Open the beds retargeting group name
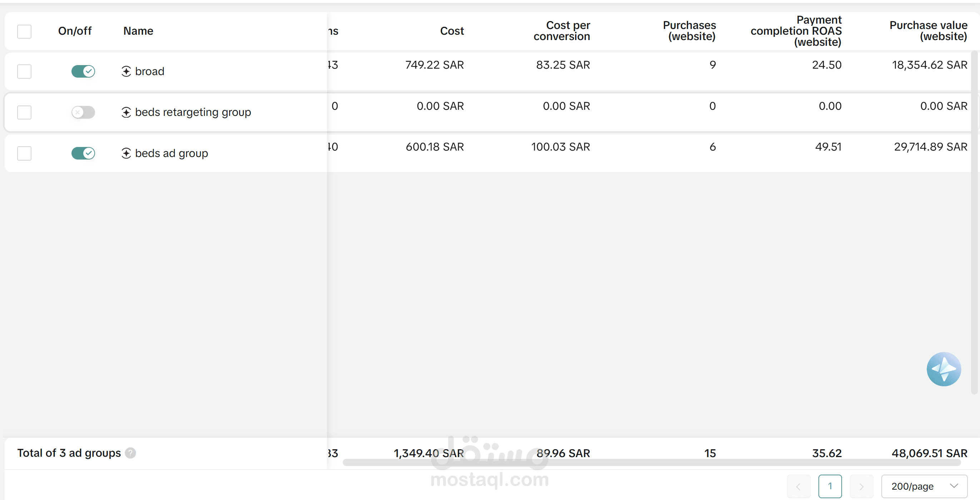This screenshot has height=500, width=980. 193,112
